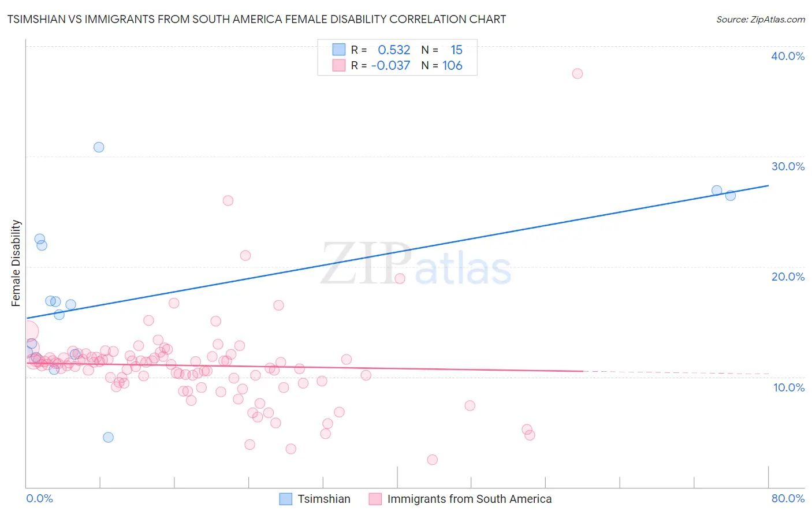Open the Source: ZipAtlas.com link
Screen dimensions: 812x515
click(761, 19)
